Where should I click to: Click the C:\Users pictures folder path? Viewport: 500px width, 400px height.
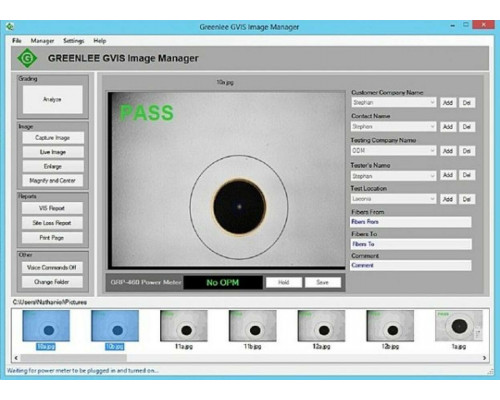click(x=50, y=302)
